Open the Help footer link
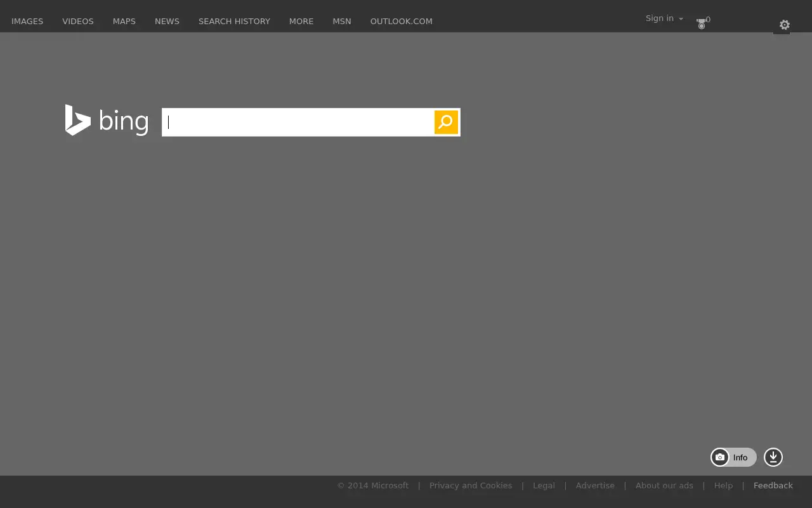Image resolution: width=812 pixels, height=508 pixels. click(723, 485)
